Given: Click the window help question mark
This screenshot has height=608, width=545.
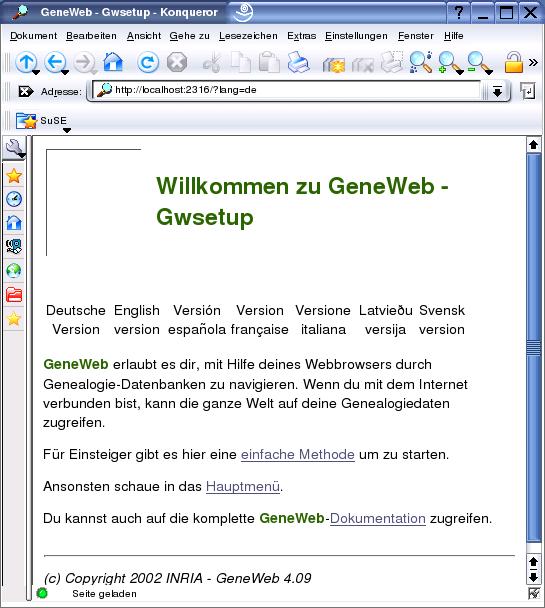Looking at the screenshot, I should (x=459, y=12).
